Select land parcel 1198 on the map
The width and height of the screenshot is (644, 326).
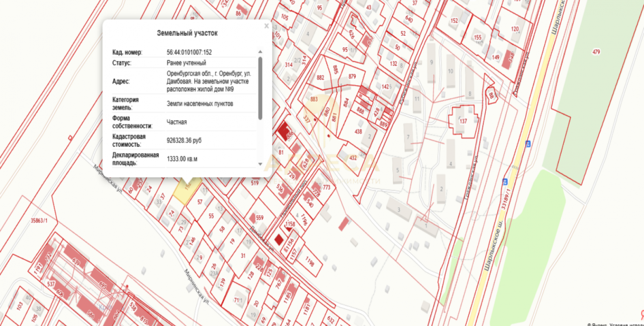(x=309, y=261)
